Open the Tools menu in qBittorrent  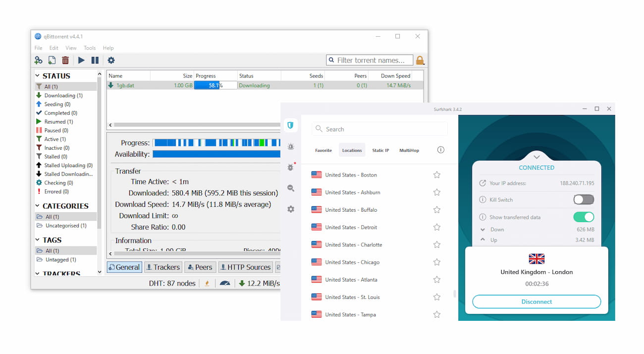pyautogui.click(x=89, y=48)
